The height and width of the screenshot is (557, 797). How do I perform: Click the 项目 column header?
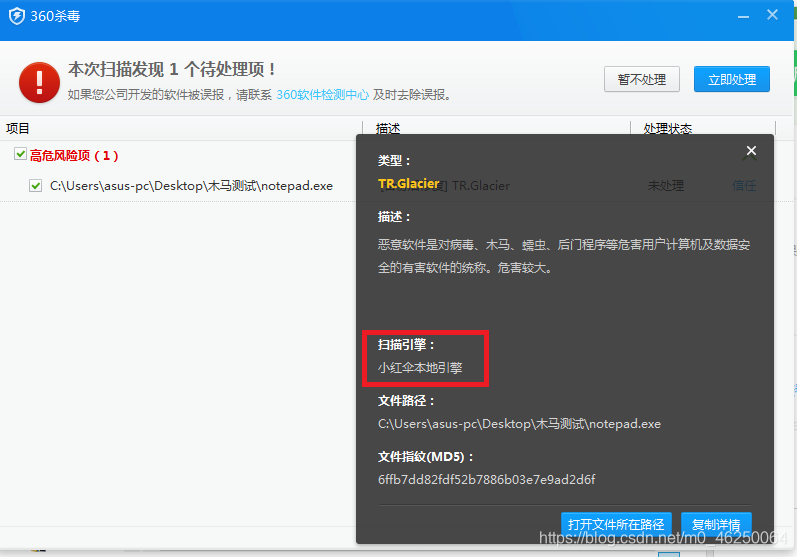pos(18,129)
